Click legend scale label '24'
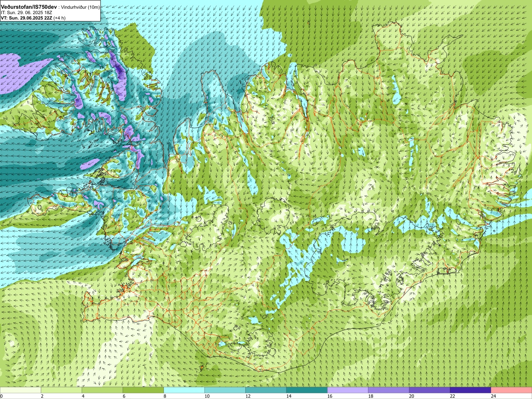 click(493, 396)
